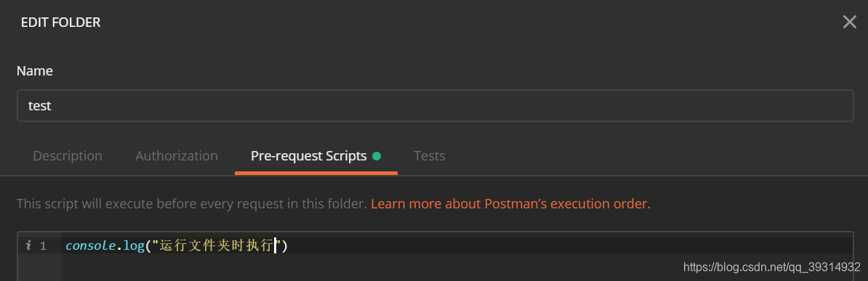Screen dimensions: 868x281
Task: Switch to the Authorization tab
Action: pos(177,156)
